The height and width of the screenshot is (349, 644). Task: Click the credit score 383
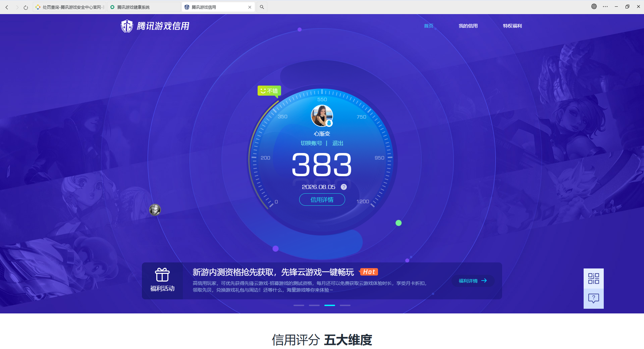[x=322, y=165]
